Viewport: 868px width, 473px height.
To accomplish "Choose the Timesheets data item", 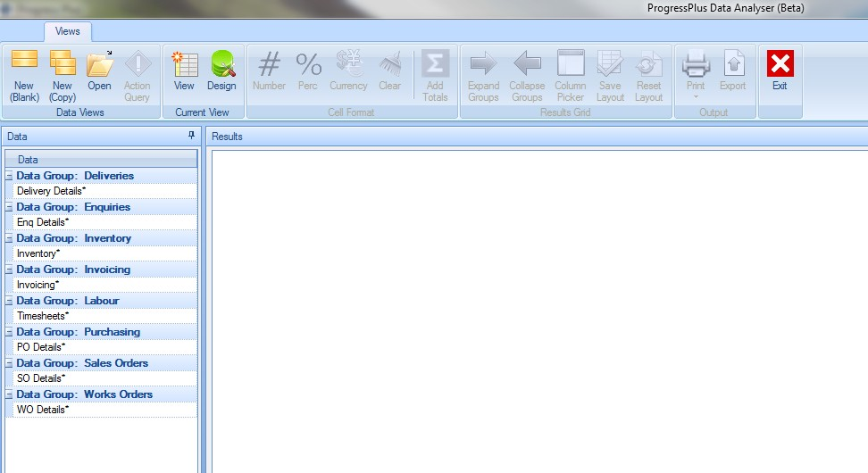I will (x=43, y=316).
